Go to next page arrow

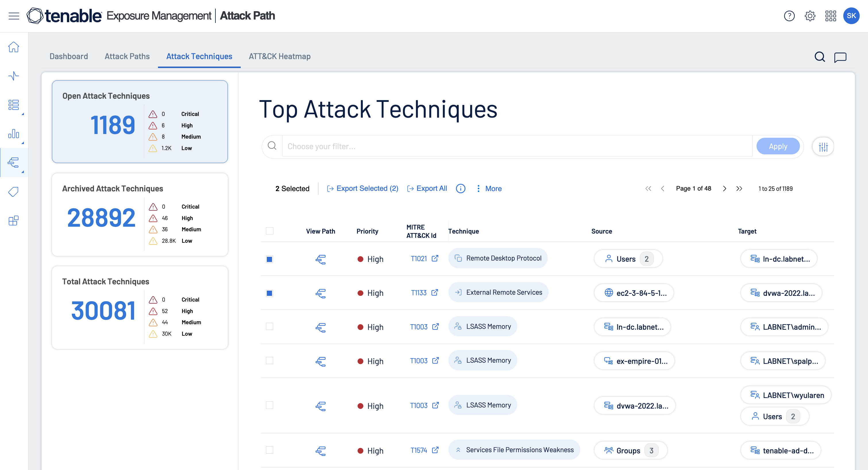click(724, 189)
